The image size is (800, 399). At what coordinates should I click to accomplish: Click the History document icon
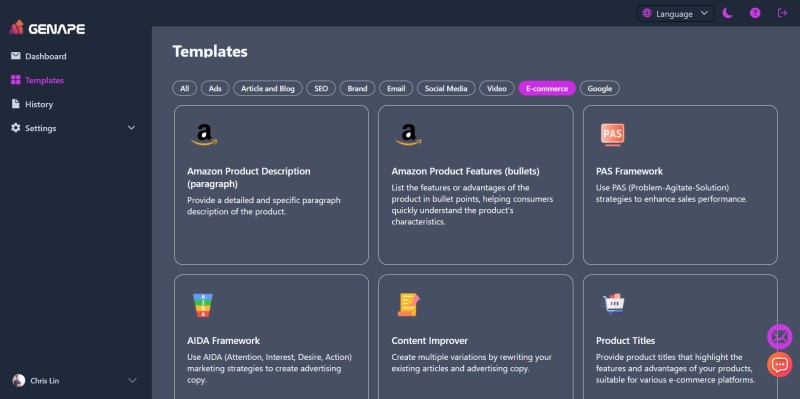[16, 104]
